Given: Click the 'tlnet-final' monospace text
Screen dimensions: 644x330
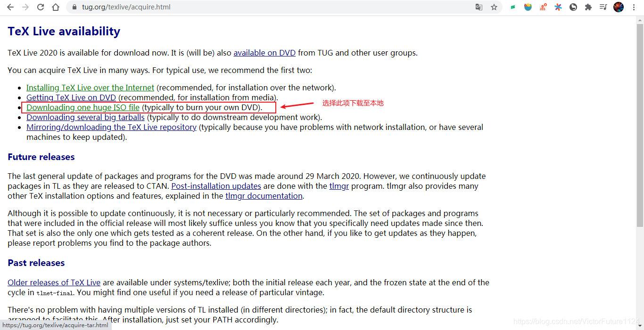Looking at the screenshot, I should [x=55, y=293].
